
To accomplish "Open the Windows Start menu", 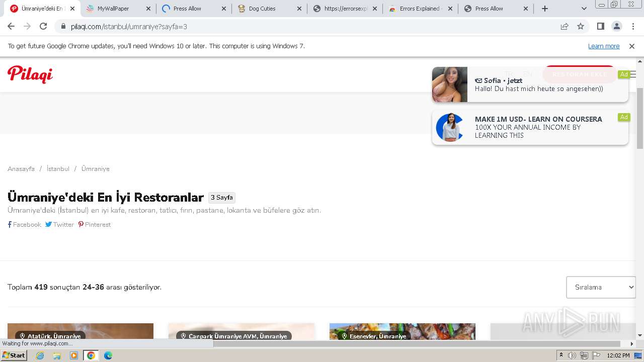I will point(14,355).
